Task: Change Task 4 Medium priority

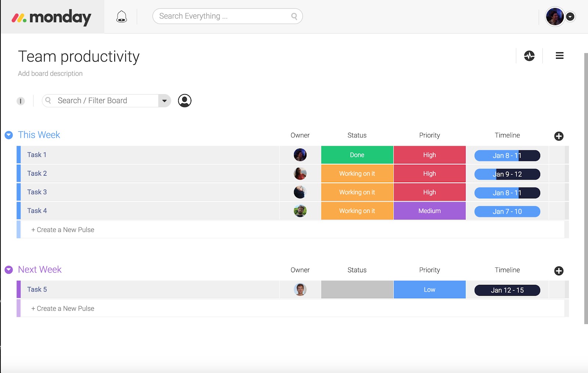Action: (430, 211)
